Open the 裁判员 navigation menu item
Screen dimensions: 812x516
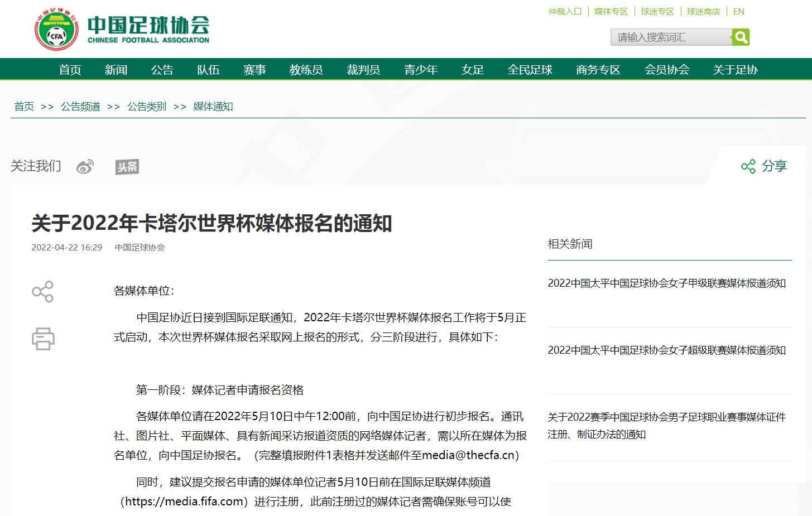(x=363, y=70)
